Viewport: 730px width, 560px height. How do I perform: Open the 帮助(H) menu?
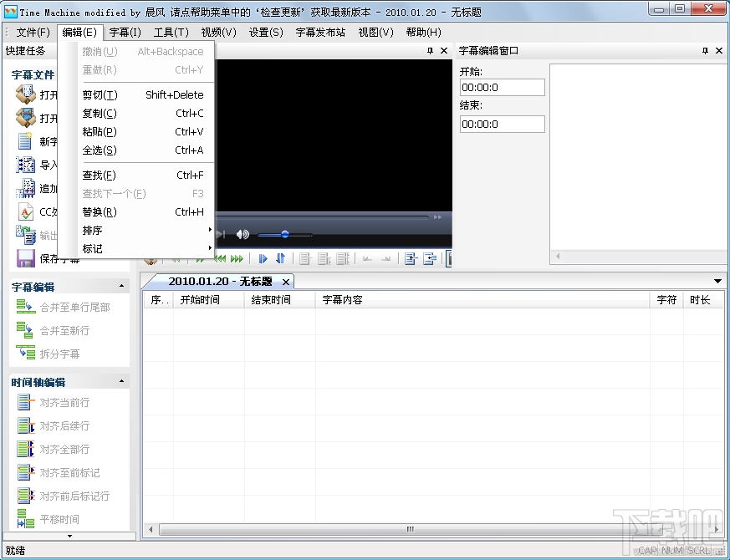click(423, 32)
